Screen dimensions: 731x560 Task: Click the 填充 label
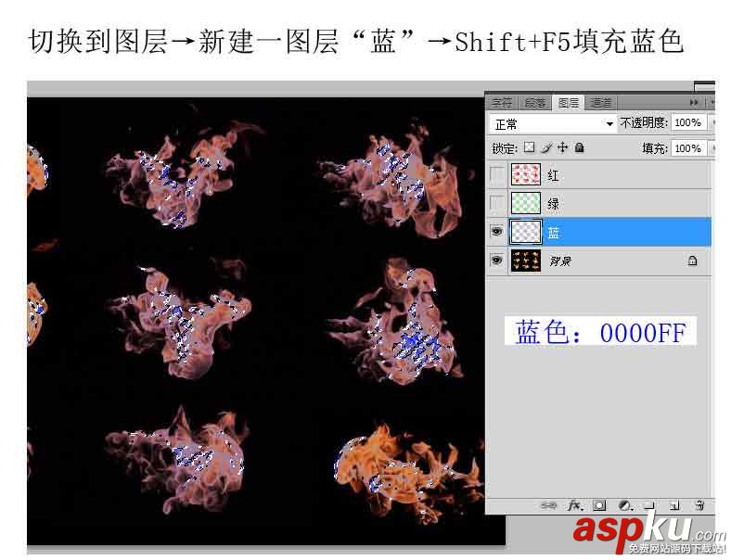[x=655, y=148]
